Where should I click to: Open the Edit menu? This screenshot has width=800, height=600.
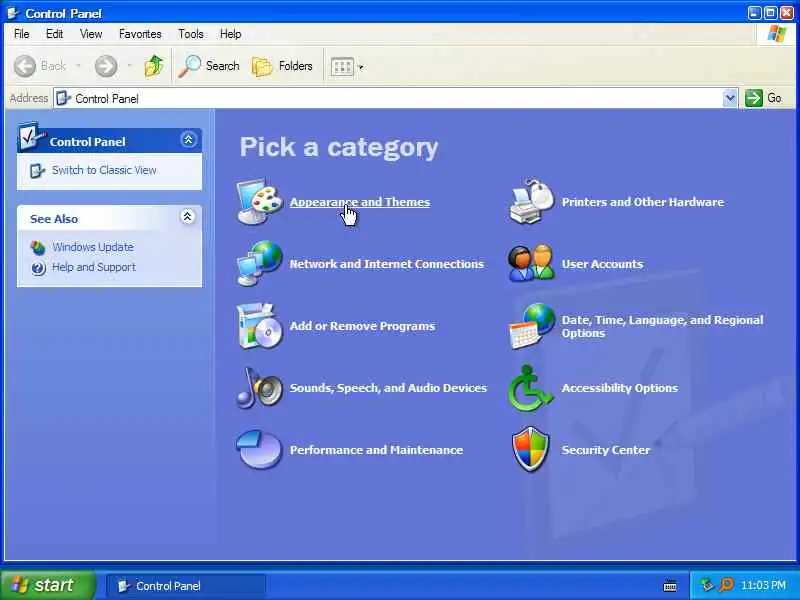point(55,34)
